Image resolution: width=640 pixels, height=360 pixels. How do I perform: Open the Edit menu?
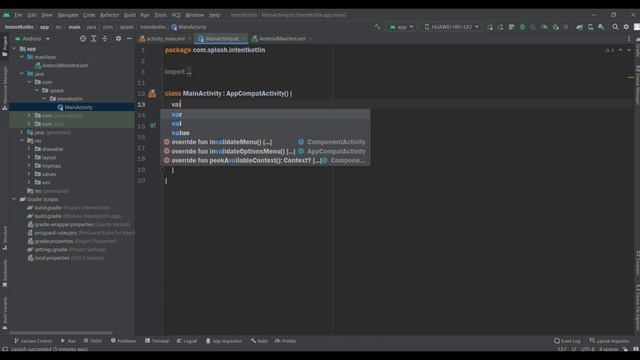tap(32, 15)
